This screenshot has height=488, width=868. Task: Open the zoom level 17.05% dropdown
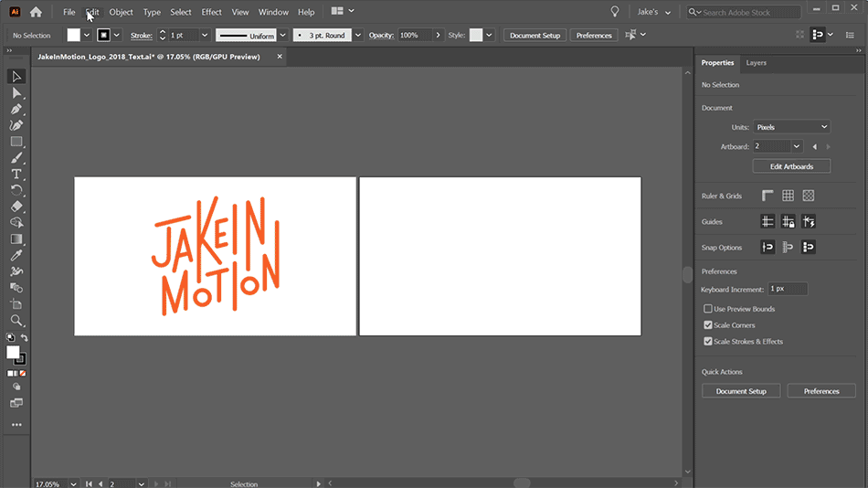(73, 483)
